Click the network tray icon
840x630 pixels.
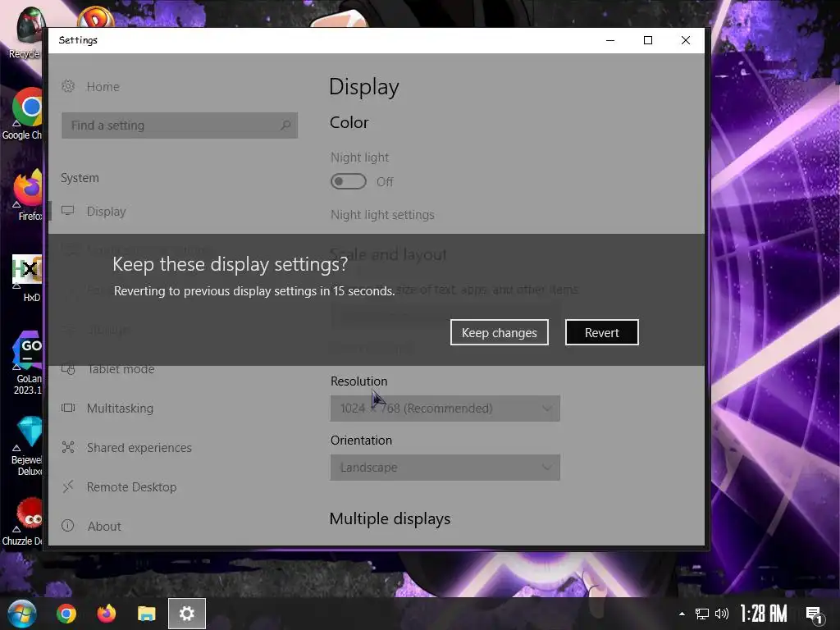(x=702, y=614)
